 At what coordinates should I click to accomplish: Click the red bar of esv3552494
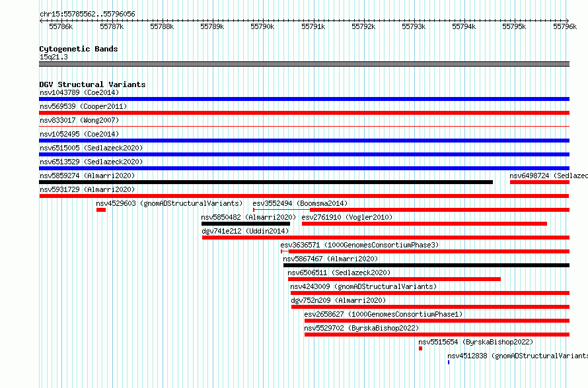[x=439, y=210]
